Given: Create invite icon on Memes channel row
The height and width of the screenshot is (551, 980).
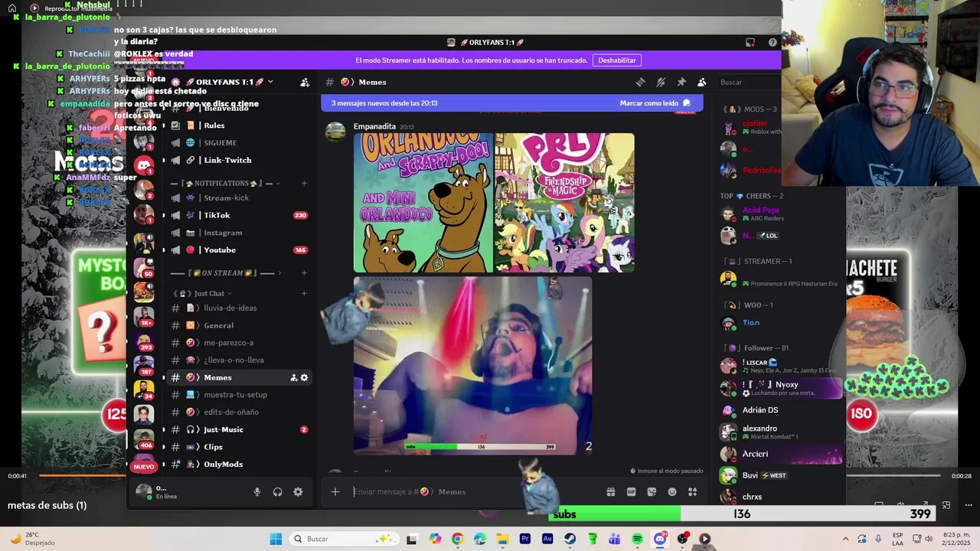Looking at the screenshot, I should click(x=293, y=377).
